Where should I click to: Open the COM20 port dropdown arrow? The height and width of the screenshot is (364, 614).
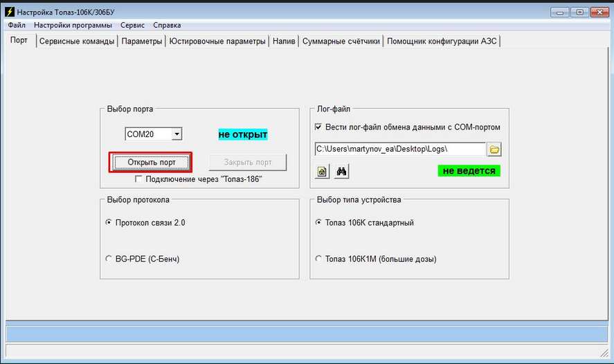[177, 134]
